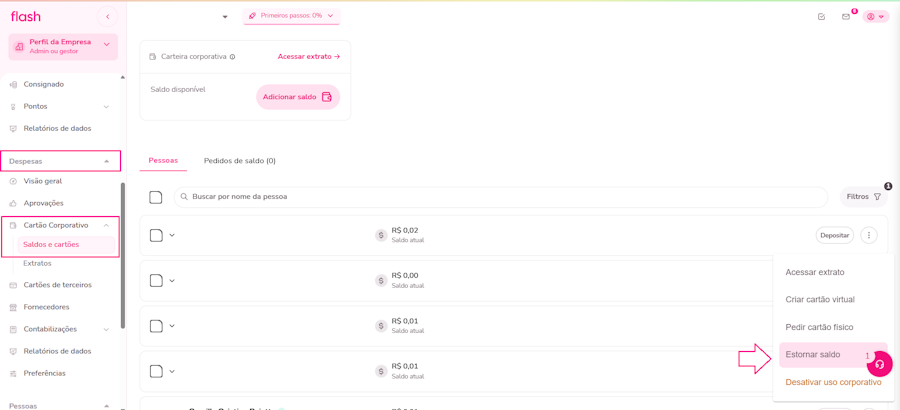Click the info icon beside Carteira corporativa
This screenshot has height=410, width=900.
click(x=233, y=57)
